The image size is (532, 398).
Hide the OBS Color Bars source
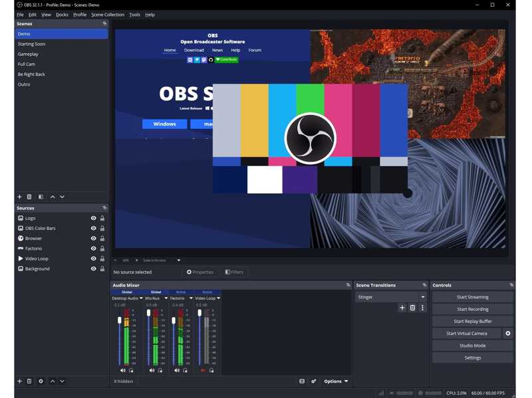(x=93, y=228)
